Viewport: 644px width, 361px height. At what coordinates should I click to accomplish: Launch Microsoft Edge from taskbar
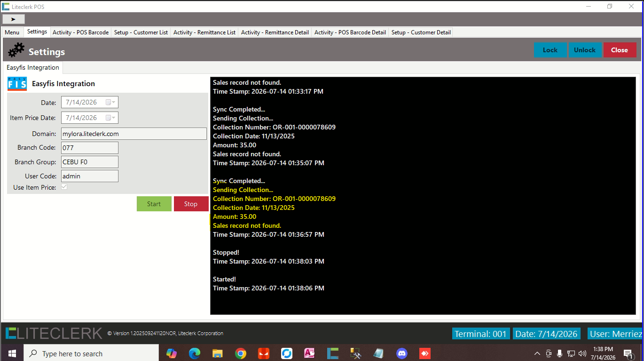pos(195,353)
